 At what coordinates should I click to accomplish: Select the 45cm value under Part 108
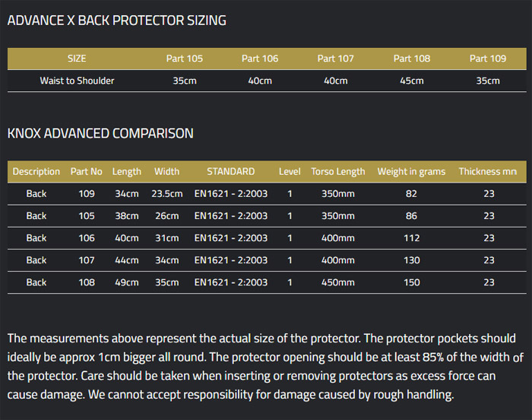click(x=412, y=81)
